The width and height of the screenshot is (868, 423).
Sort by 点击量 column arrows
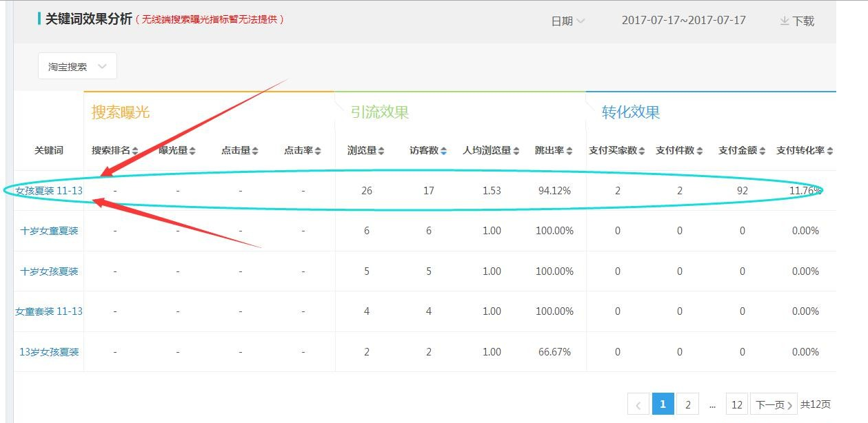[255, 151]
